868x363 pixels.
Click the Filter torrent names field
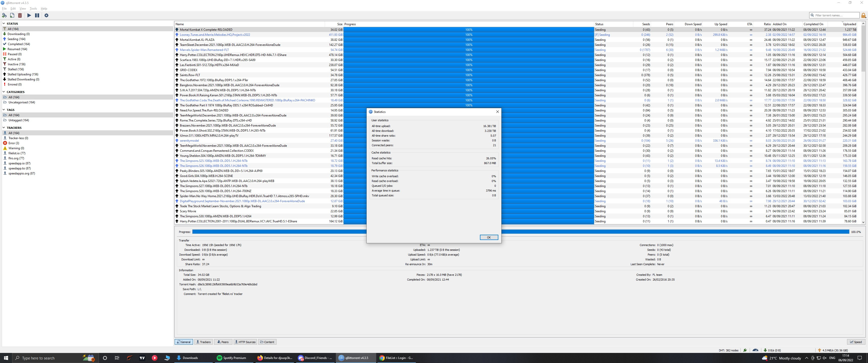(x=836, y=15)
